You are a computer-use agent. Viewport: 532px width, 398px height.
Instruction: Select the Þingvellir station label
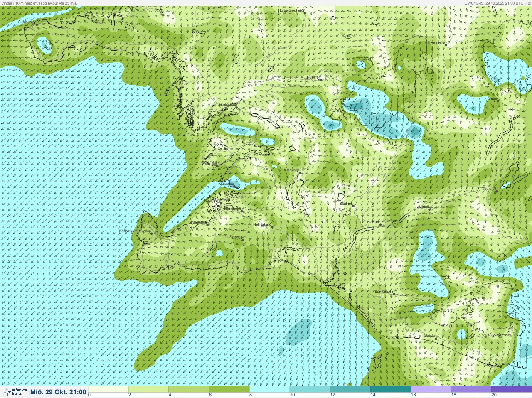tap(291, 170)
